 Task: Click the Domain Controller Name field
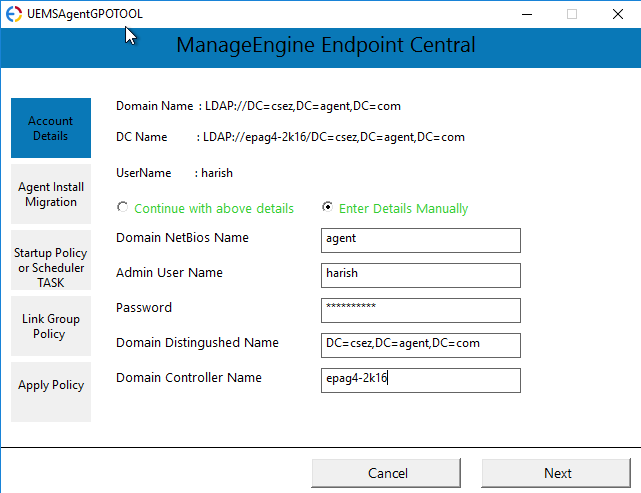coord(421,381)
